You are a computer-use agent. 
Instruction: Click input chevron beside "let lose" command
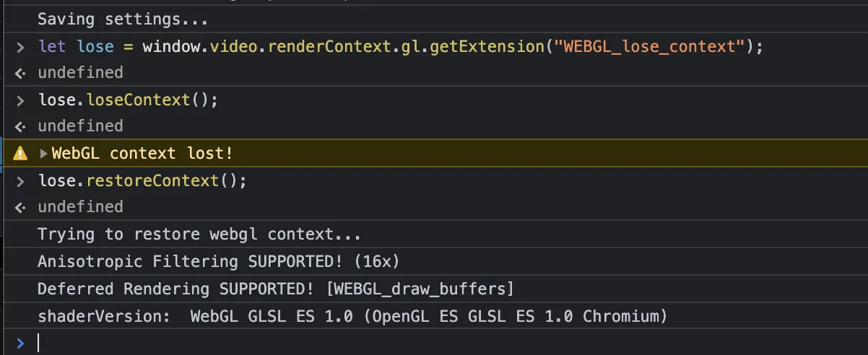point(20,47)
